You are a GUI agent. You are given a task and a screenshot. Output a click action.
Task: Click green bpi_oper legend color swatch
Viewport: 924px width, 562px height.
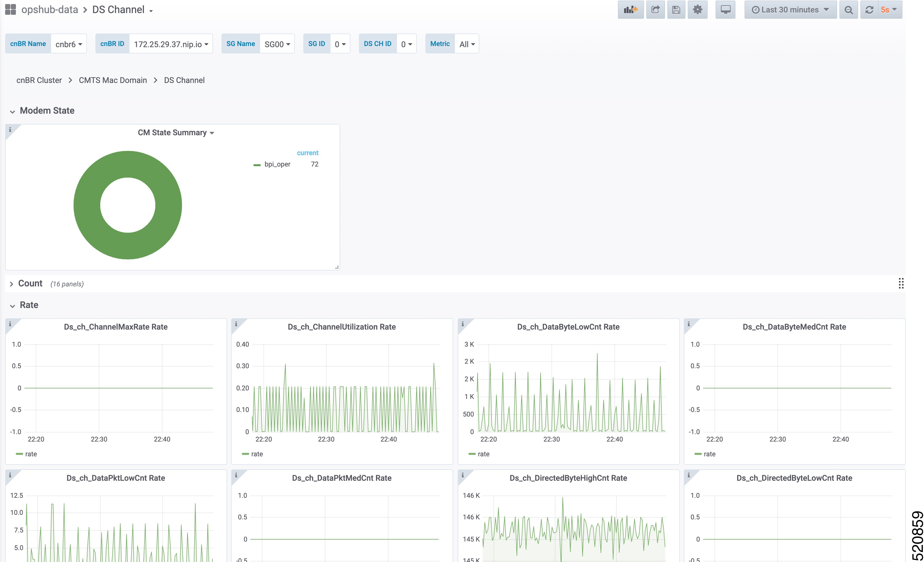click(257, 165)
